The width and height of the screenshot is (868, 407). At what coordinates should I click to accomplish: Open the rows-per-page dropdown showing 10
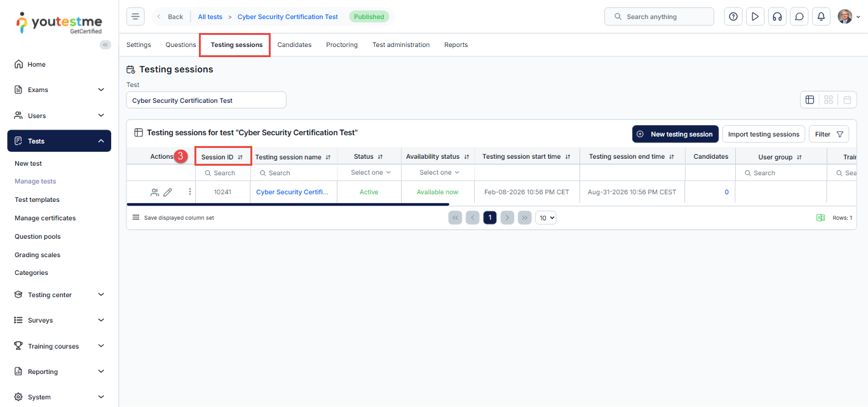546,218
